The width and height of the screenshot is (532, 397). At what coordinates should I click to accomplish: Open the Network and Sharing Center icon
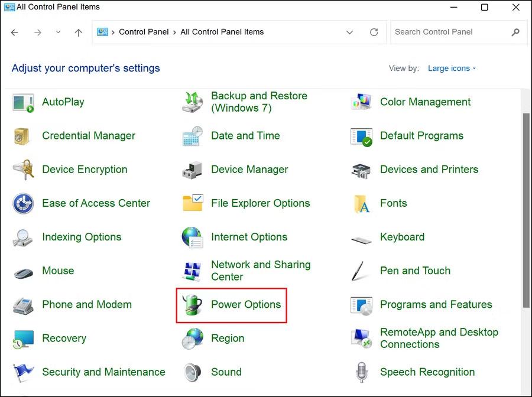pos(193,271)
